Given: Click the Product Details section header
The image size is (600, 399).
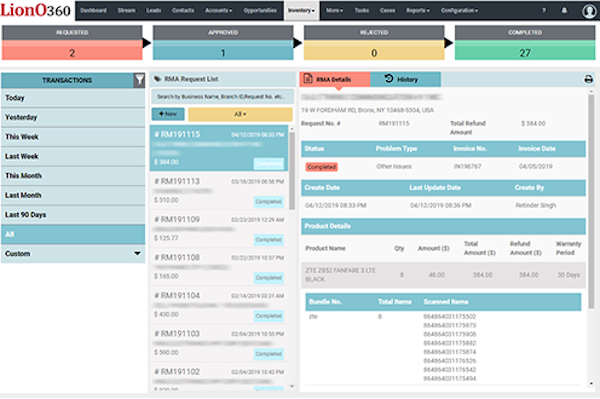Looking at the screenshot, I should coord(443,226).
